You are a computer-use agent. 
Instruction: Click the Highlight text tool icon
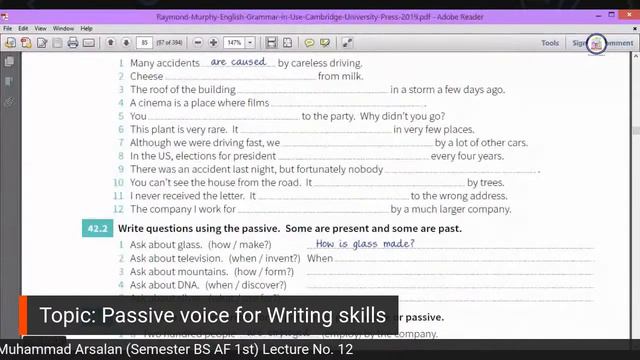(325, 43)
